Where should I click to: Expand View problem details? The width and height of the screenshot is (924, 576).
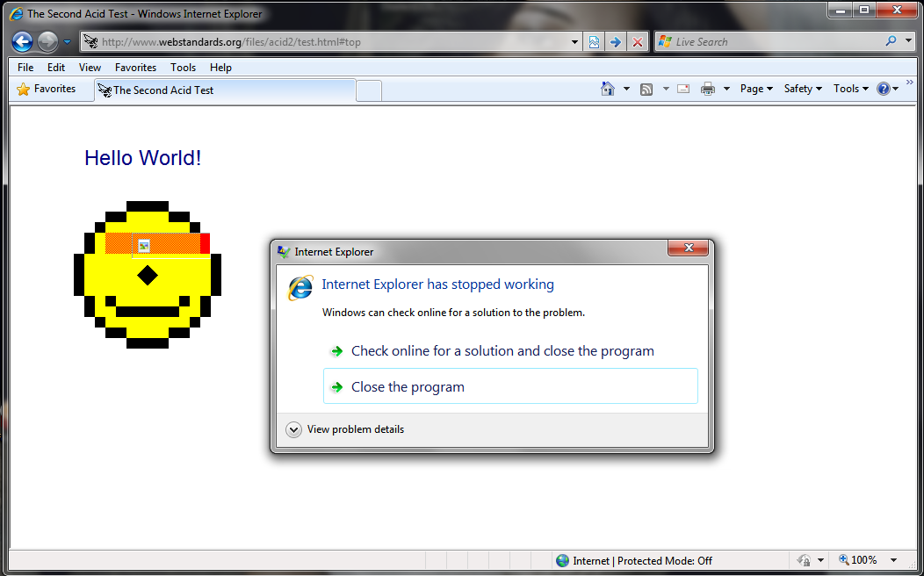tap(345, 429)
